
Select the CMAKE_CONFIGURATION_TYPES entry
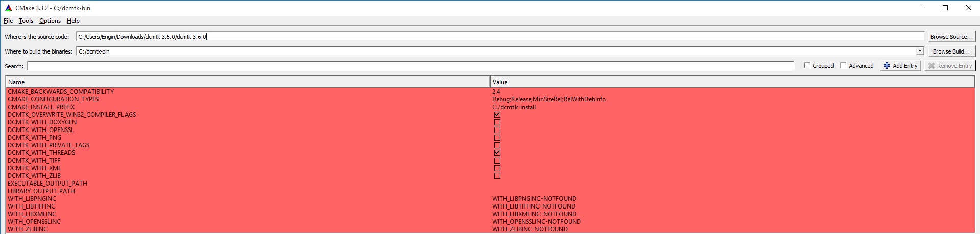tap(53, 99)
